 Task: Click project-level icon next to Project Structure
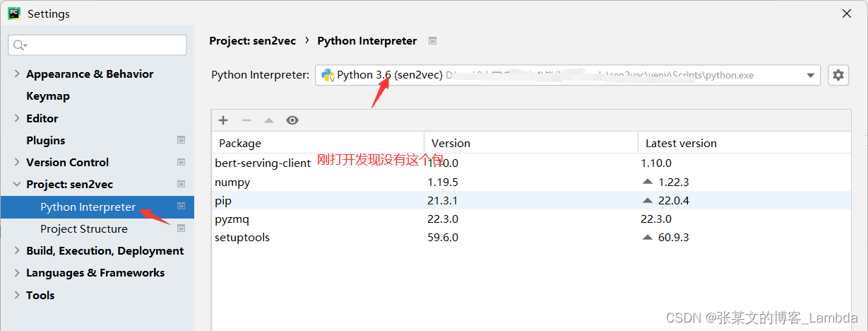coord(181,228)
